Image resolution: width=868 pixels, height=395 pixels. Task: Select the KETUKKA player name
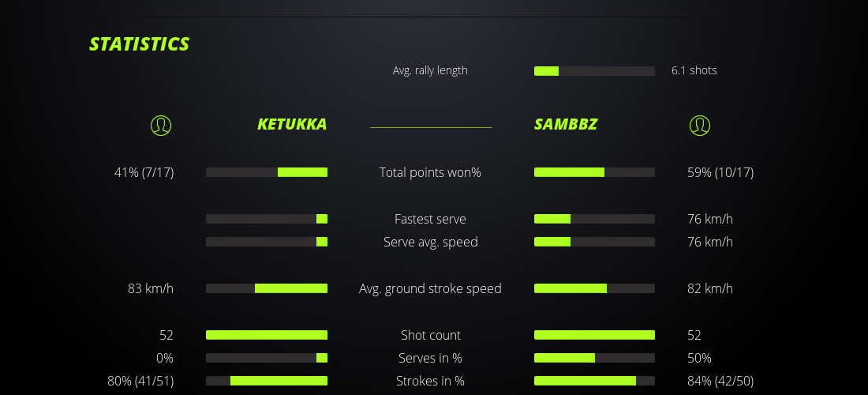(x=292, y=124)
